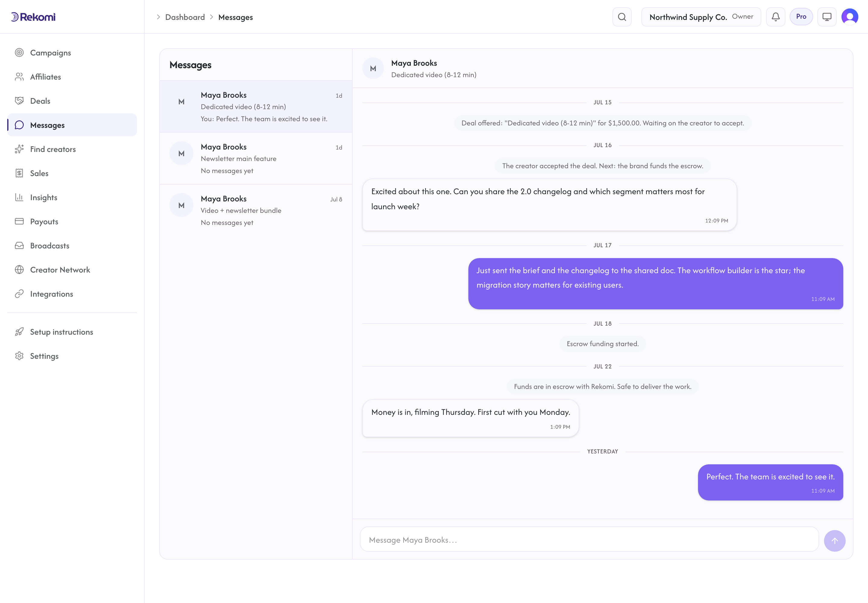868x603 pixels.
Task: Click "Perfect. The team is excited" sent bubble
Action: point(770,482)
